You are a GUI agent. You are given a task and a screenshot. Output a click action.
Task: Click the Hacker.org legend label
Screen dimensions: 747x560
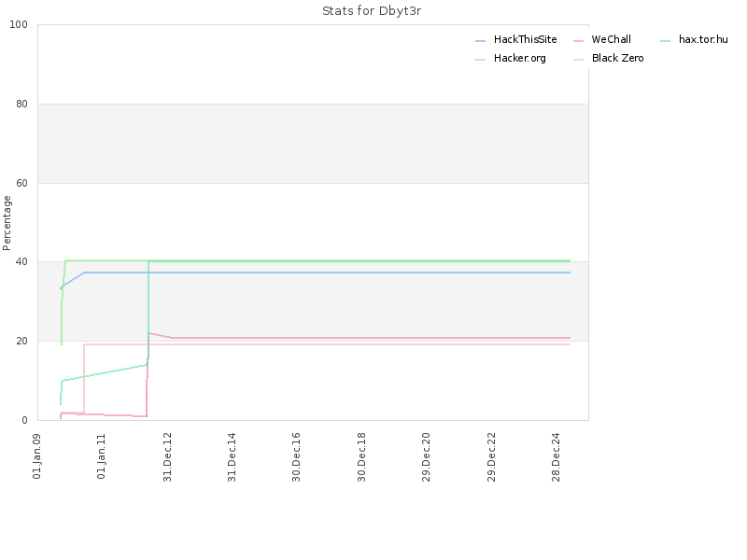520,58
